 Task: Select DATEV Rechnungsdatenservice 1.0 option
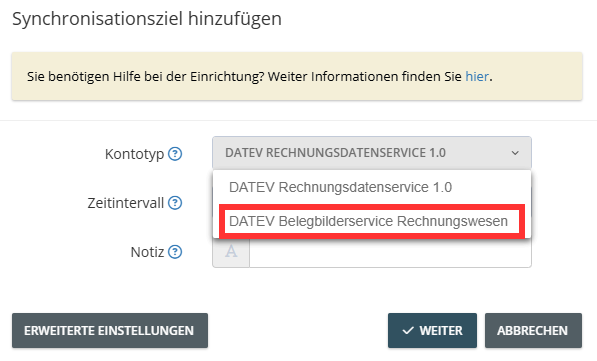pos(372,187)
